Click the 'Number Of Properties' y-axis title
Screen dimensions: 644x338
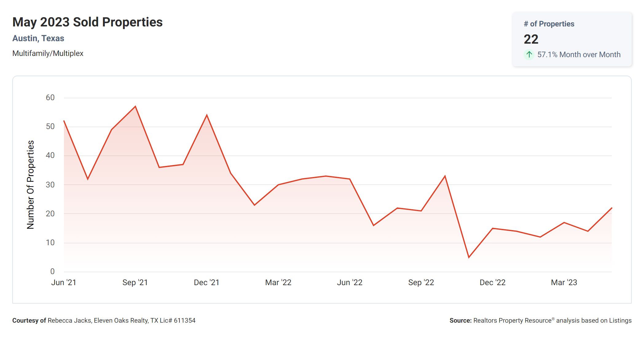pos(30,185)
